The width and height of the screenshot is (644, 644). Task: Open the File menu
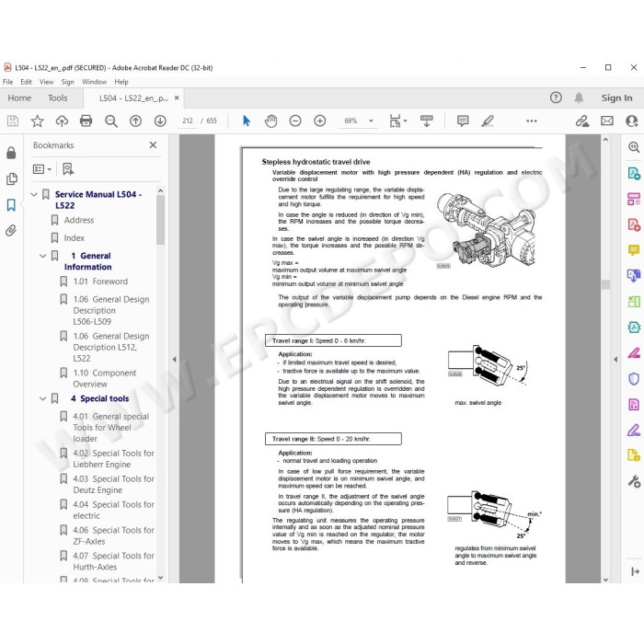pos(7,82)
